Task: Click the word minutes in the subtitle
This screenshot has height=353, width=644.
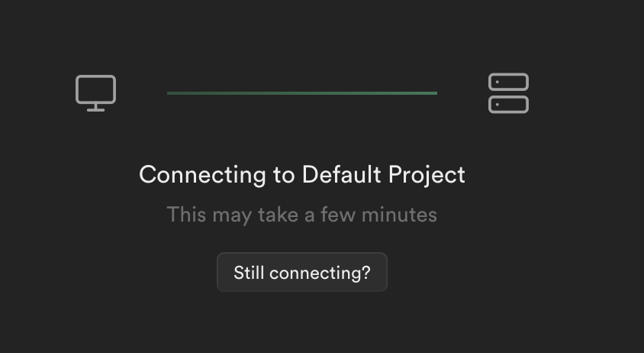Action: [x=399, y=215]
